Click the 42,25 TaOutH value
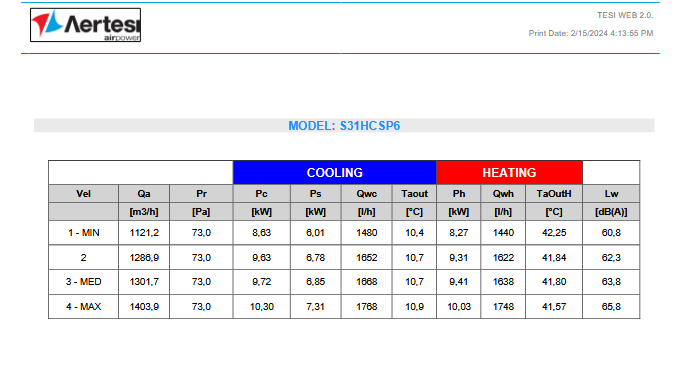This screenshot has width=683, height=384. [x=554, y=233]
